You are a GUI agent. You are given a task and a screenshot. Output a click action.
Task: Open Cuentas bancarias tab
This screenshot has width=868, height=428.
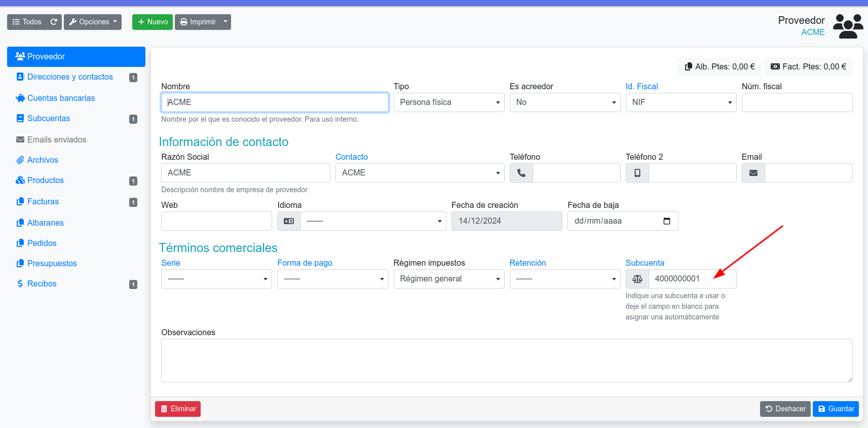pos(76,98)
